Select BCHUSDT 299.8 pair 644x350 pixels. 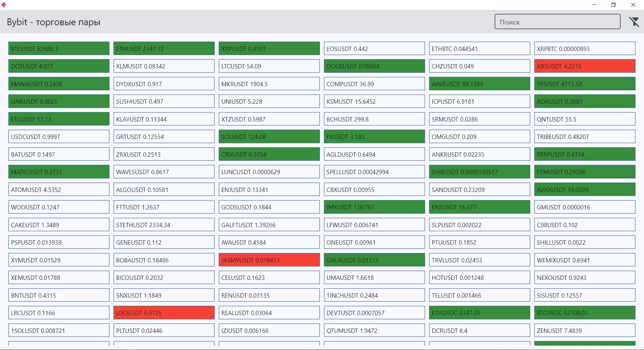(x=374, y=119)
